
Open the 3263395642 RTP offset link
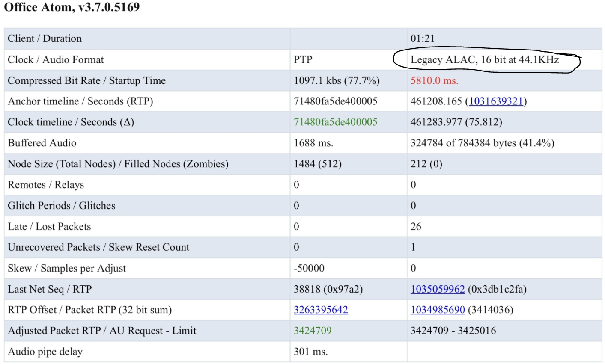[x=321, y=310]
